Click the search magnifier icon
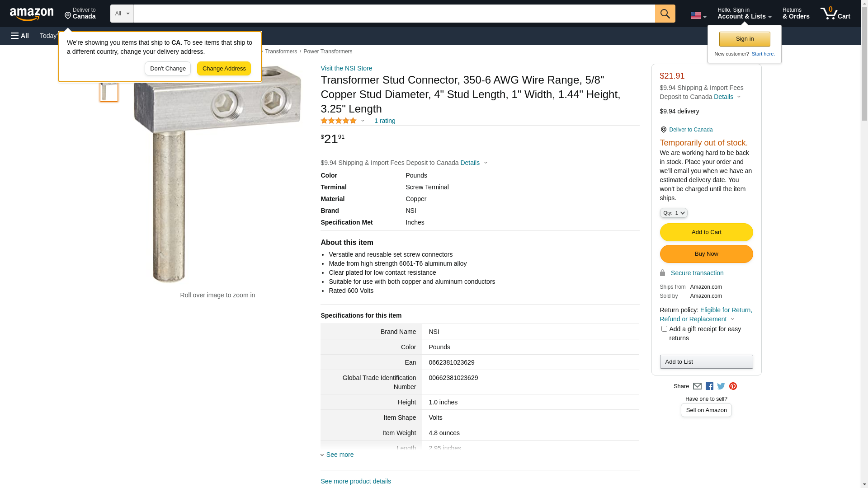This screenshot has width=868, height=488. click(665, 14)
